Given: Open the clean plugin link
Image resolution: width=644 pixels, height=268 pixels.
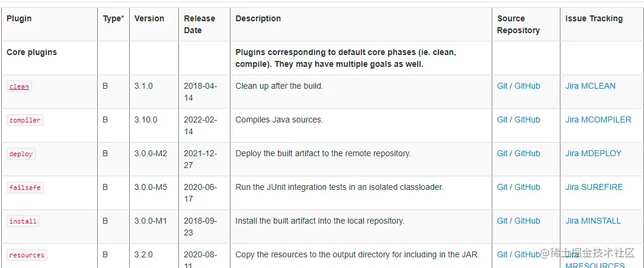Looking at the screenshot, I should click(x=19, y=86).
